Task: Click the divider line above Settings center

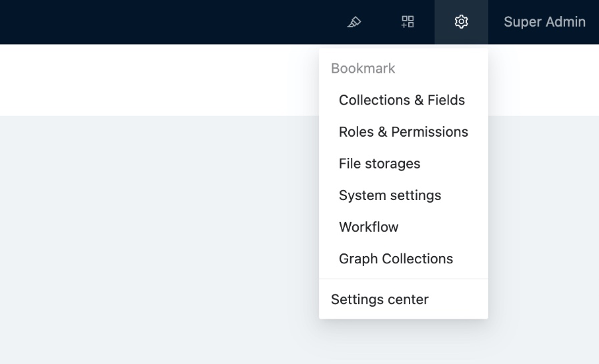Action: [x=403, y=279]
